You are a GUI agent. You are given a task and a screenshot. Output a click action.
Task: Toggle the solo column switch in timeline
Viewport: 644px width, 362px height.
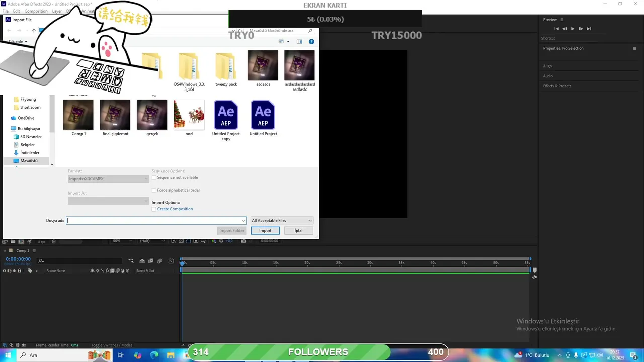(14, 270)
